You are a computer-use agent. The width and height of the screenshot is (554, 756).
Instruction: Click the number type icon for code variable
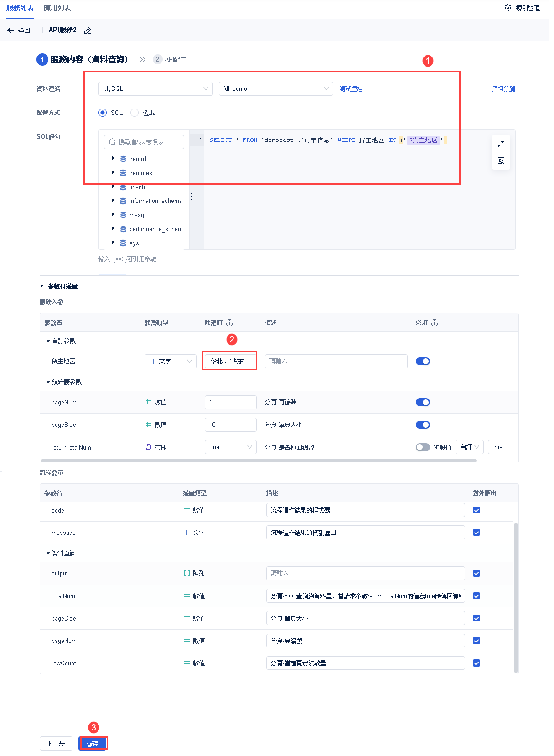[186, 510]
